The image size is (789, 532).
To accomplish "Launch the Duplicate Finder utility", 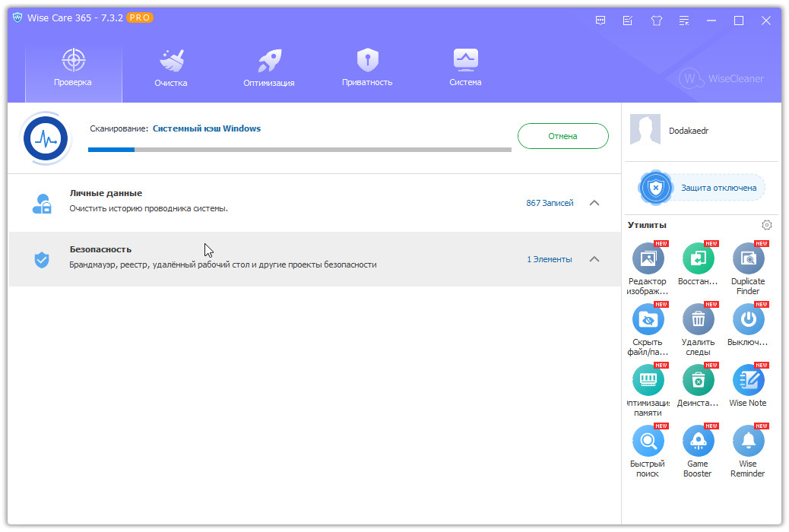I will point(748,259).
